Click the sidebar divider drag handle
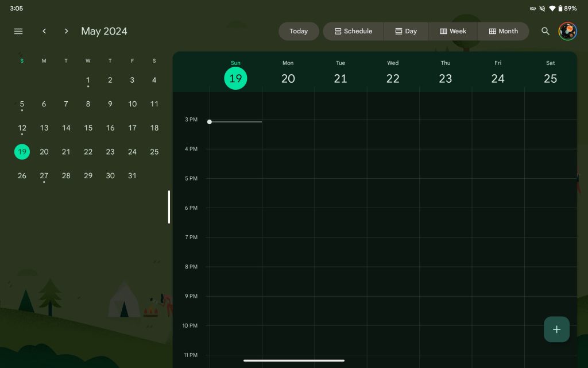This screenshot has width=588, height=368. [169, 207]
